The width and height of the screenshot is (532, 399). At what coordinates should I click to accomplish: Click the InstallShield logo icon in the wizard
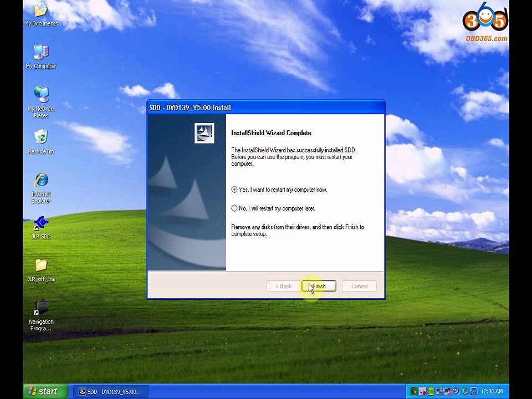(204, 133)
